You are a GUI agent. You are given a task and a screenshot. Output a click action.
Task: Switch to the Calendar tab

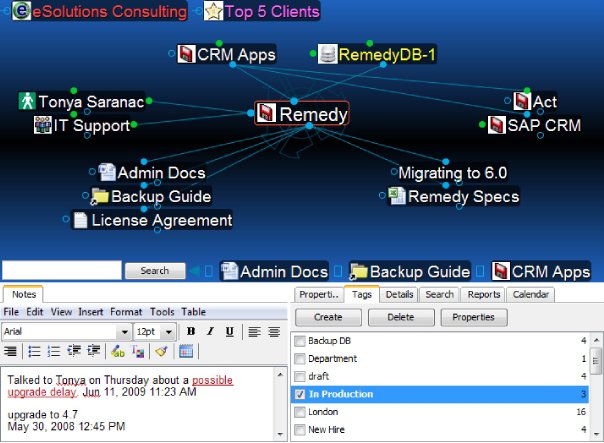pyautogui.click(x=530, y=294)
